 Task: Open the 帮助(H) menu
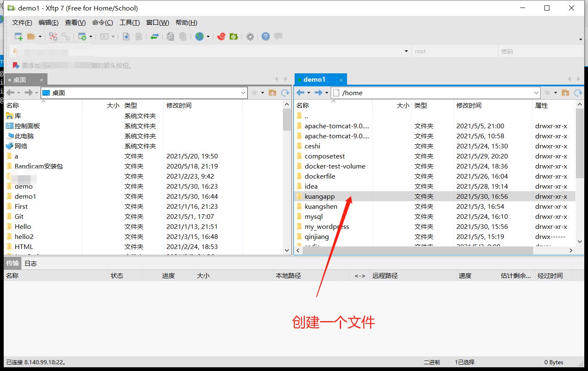[186, 23]
